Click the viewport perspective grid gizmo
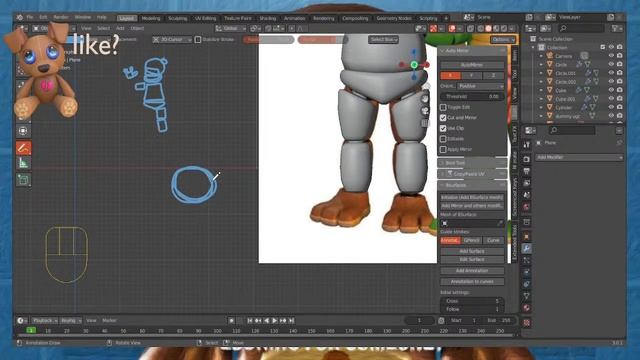Image resolution: width=640 pixels, height=360 pixels. click(425, 123)
